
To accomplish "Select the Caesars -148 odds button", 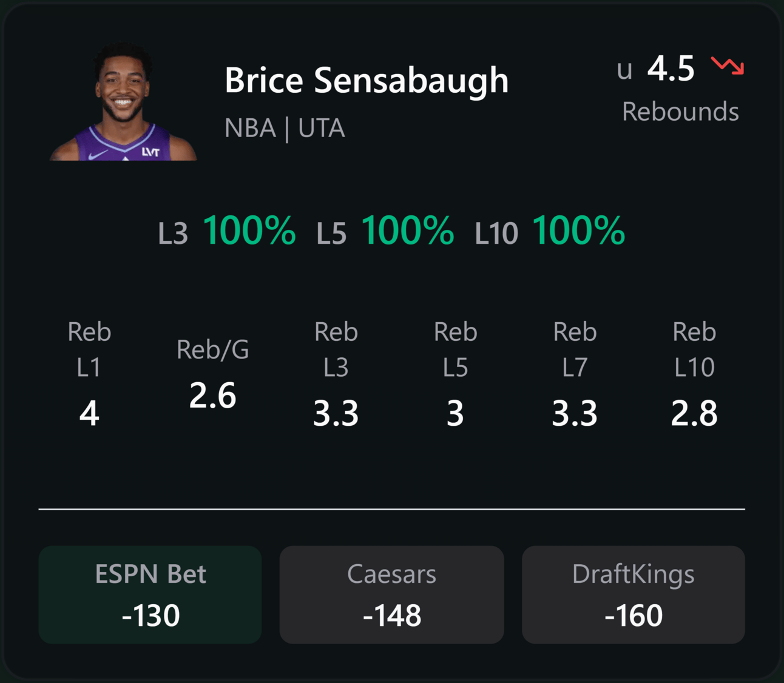I will (391, 594).
